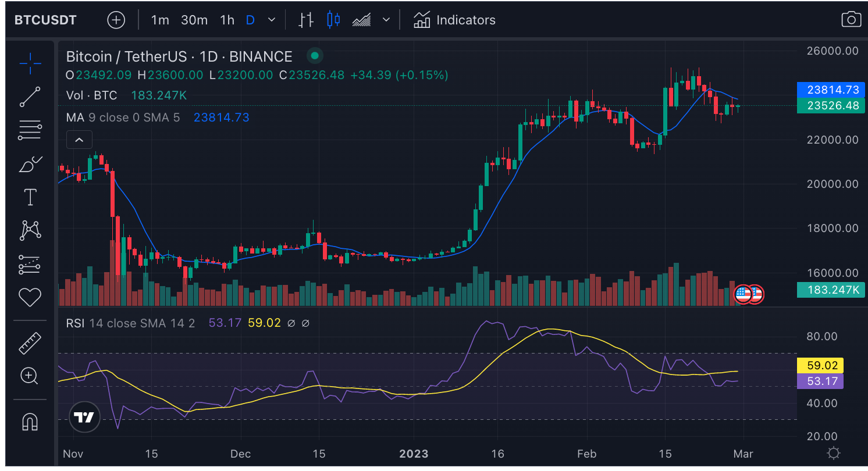Select the ruler measure tool

coord(30,343)
